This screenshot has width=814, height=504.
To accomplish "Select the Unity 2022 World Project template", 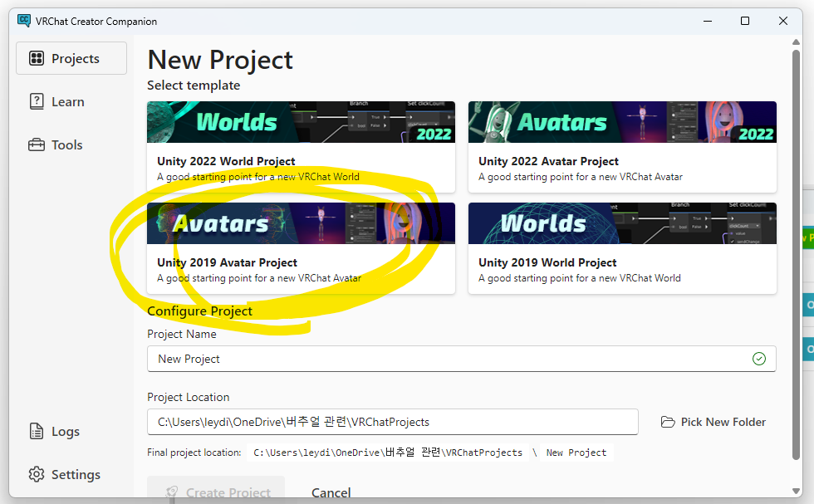I will pyautogui.click(x=301, y=147).
